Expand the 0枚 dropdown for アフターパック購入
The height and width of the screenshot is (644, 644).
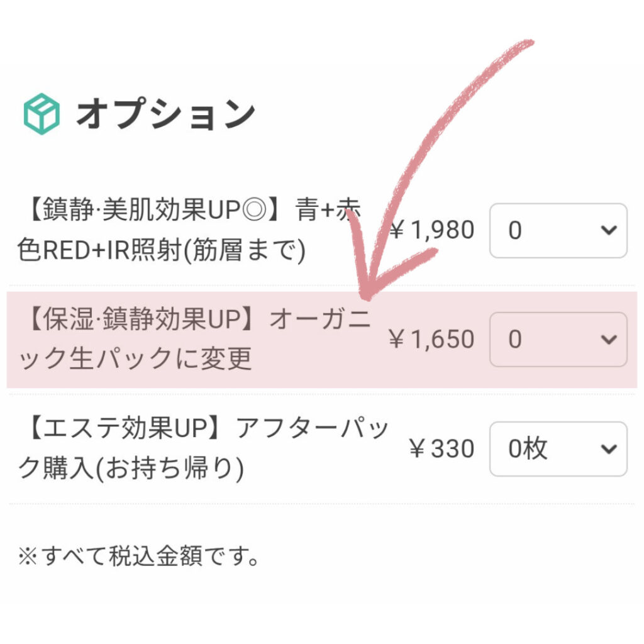point(558,449)
